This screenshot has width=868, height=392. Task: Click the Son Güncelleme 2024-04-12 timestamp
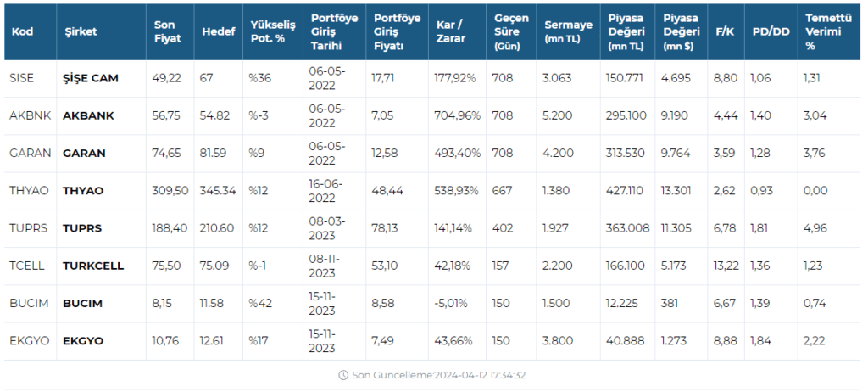click(439, 375)
